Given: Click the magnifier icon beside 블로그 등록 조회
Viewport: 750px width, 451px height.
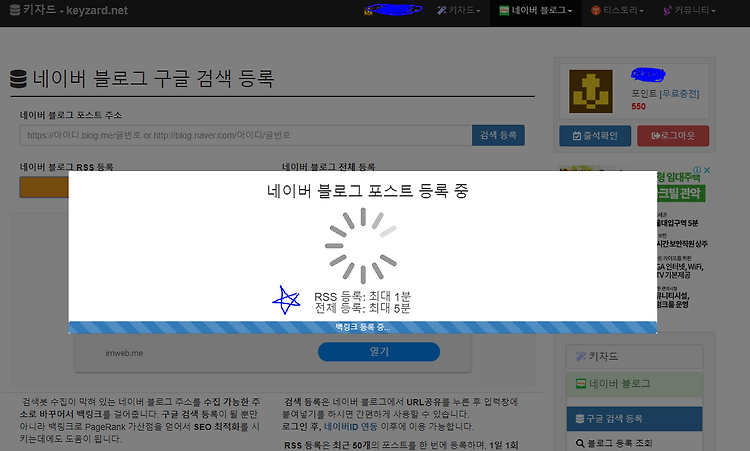Looking at the screenshot, I should [580, 443].
